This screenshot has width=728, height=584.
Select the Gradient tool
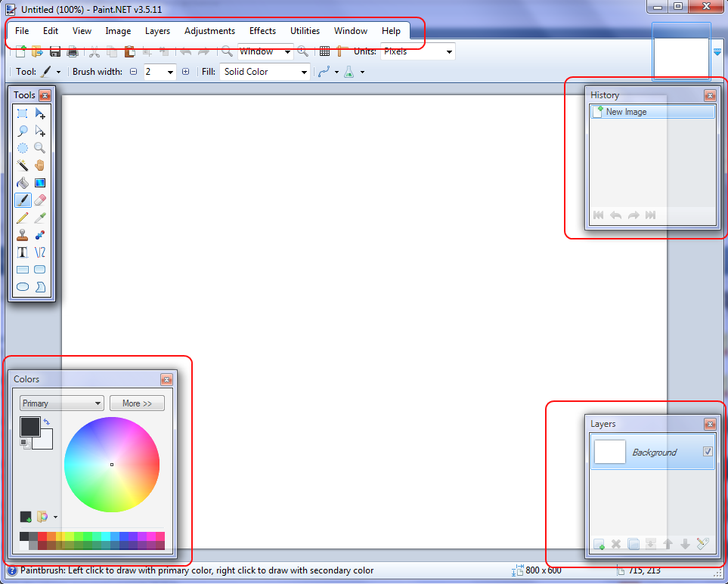point(40,183)
